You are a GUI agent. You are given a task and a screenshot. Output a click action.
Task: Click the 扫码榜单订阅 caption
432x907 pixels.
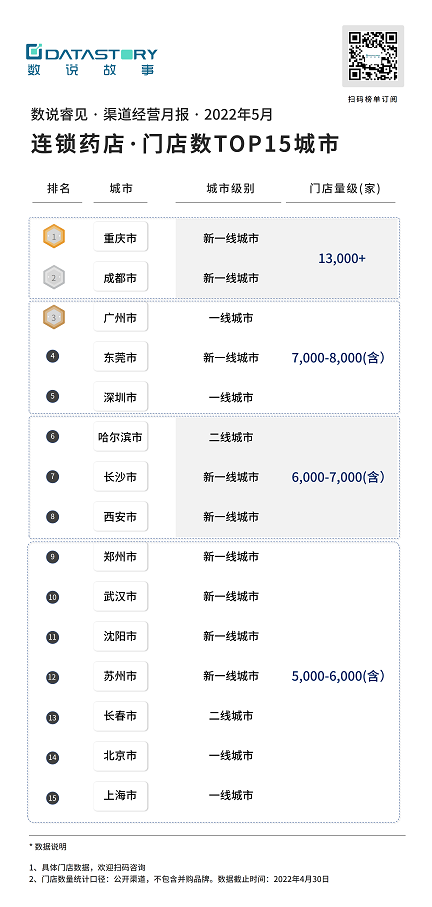coord(373,99)
